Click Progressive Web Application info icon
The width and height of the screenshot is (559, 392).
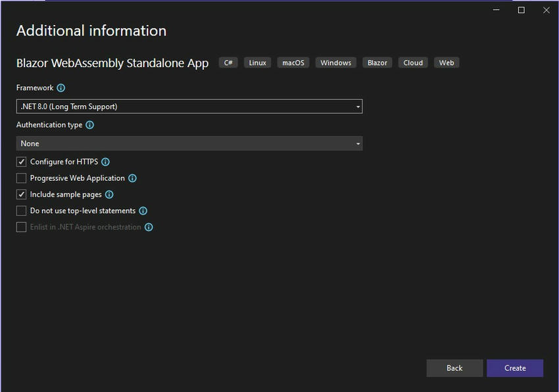click(x=132, y=178)
